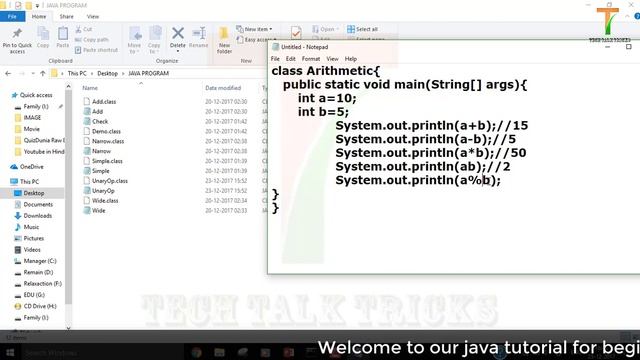Click the Paste icon in ribbon
The image size is (640, 360).
click(x=62, y=33)
